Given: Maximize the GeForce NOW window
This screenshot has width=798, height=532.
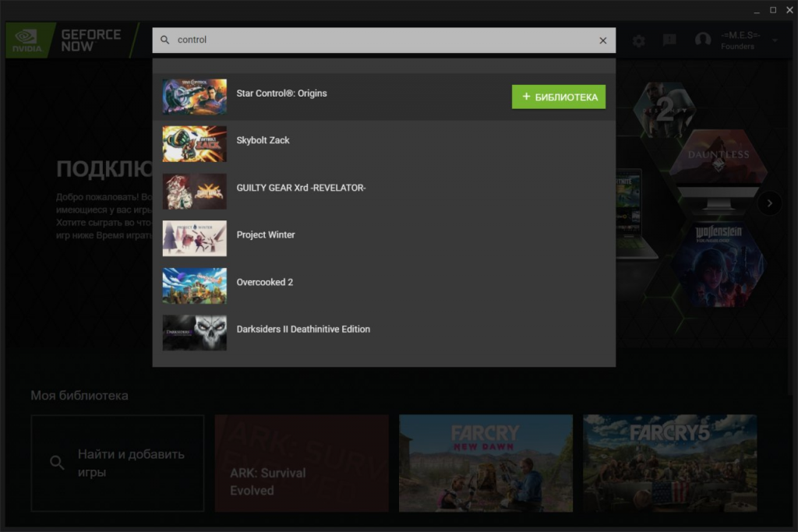Looking at the screenshot, I should 773,10.
